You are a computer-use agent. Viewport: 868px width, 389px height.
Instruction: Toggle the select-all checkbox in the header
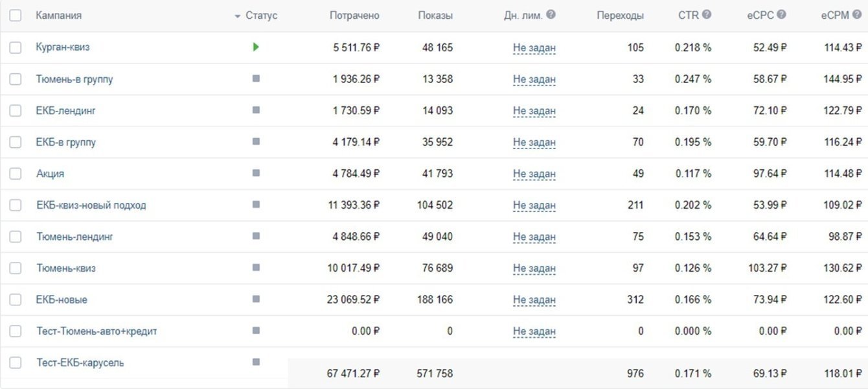coord(16,16)
